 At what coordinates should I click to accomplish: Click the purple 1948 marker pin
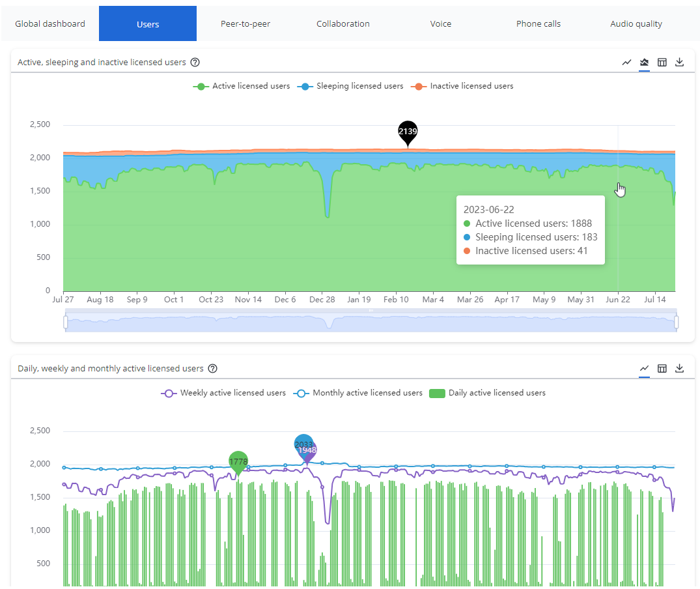pyautogui.click(x=309, y=451)
